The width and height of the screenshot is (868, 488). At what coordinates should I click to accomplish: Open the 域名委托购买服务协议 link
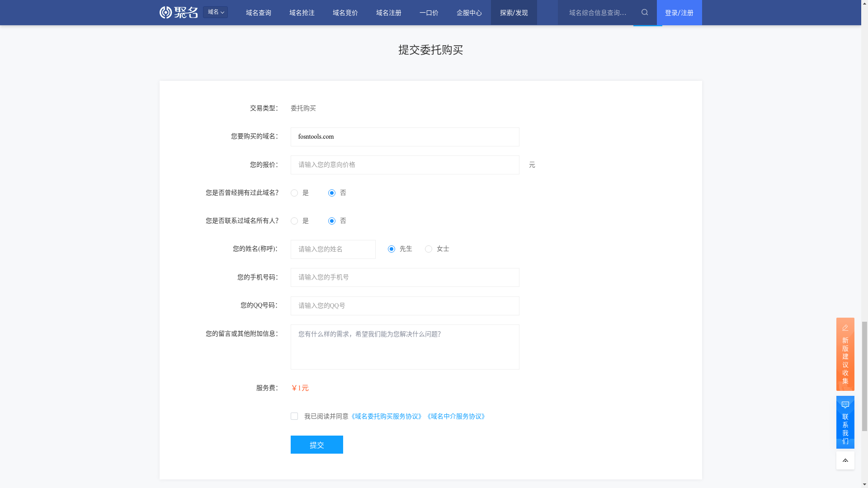tap(387, 416)
